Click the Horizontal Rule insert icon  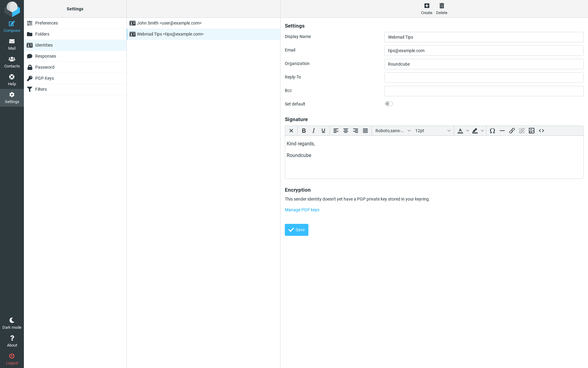click(x=502, y=131)
